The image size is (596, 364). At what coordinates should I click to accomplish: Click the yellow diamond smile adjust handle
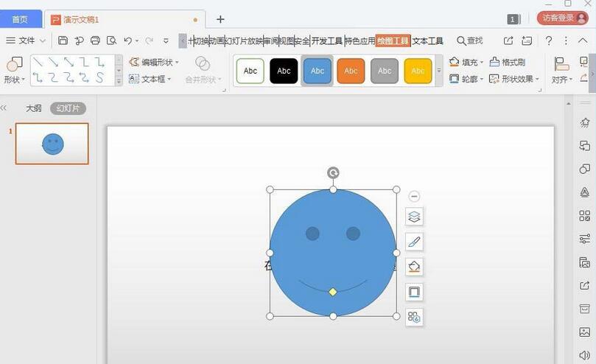(x=333, y=292)
